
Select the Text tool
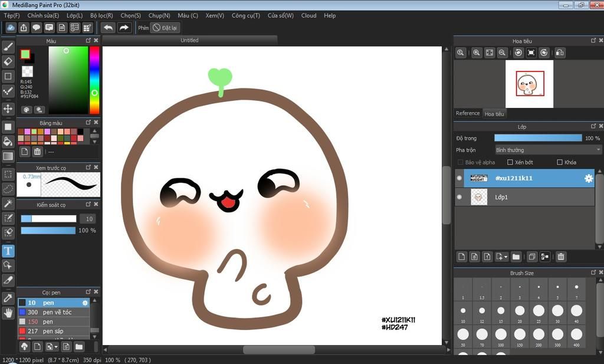pos(8,251)
